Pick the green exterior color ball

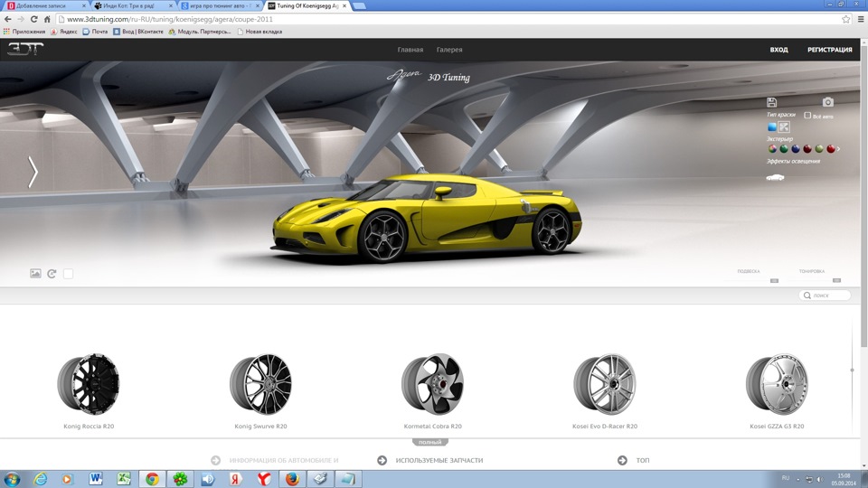click(x=784, y=149)
